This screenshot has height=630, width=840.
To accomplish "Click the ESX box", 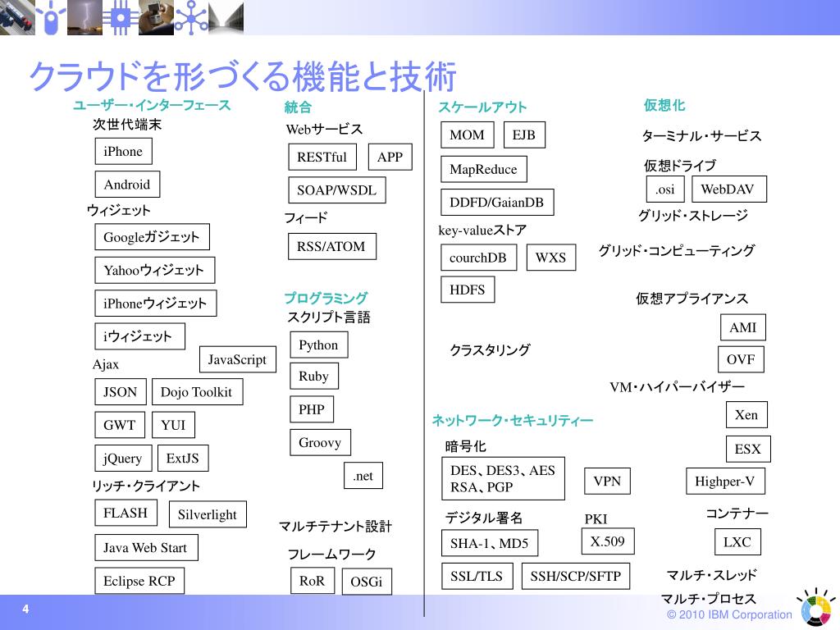I will 748,449.
